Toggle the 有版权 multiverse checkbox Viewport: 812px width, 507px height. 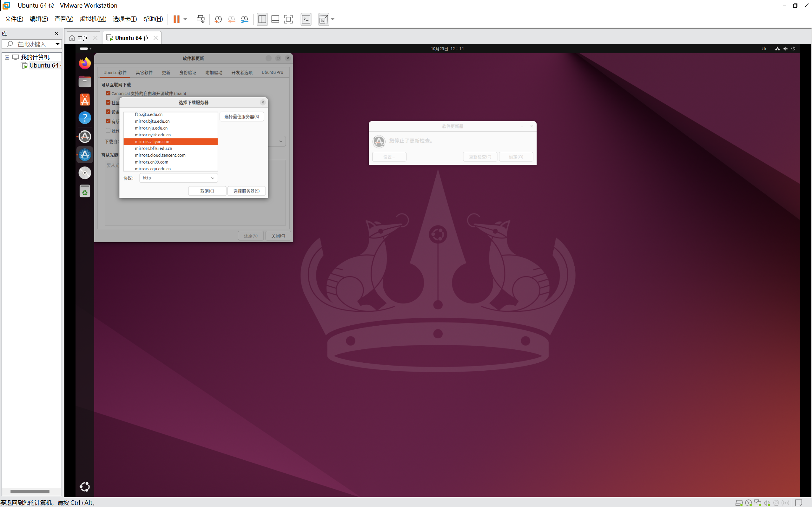108,121
